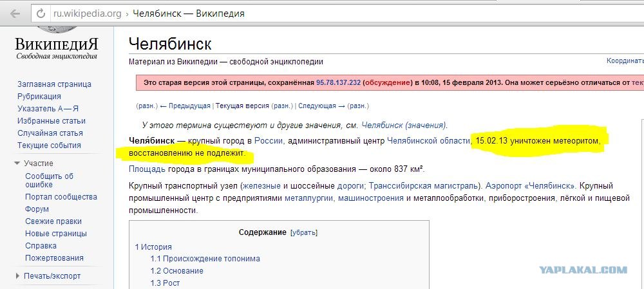Open Портал сообщества link
The height and width of the screenshot is (289, 644).
tap(61, 196)
